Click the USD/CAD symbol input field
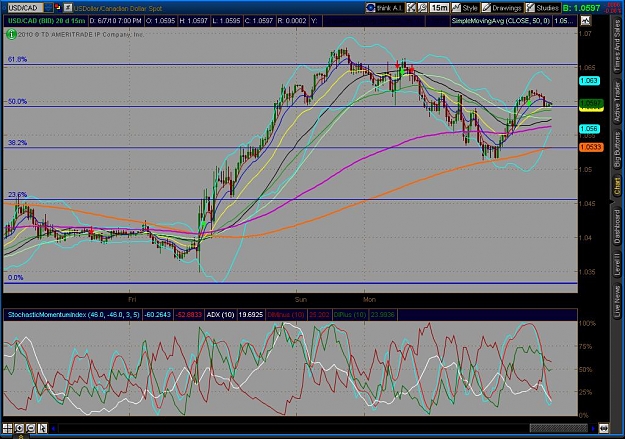 tap(25, 8)
